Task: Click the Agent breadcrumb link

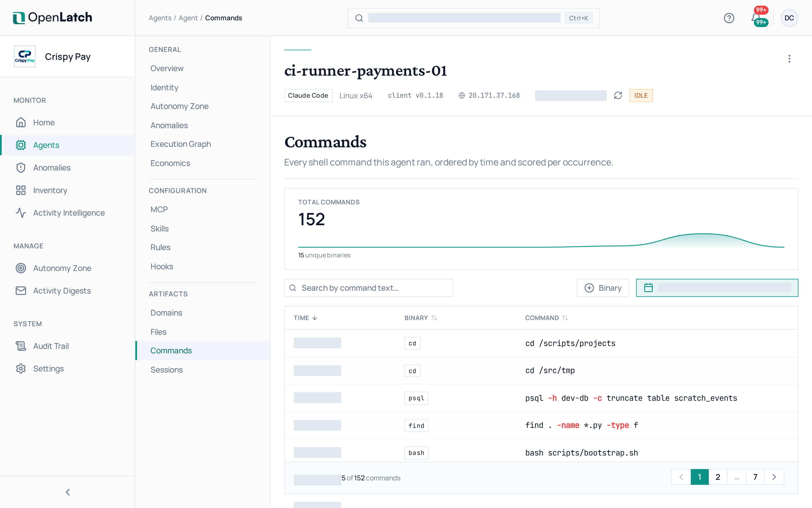Action: (x=188, y=18)
